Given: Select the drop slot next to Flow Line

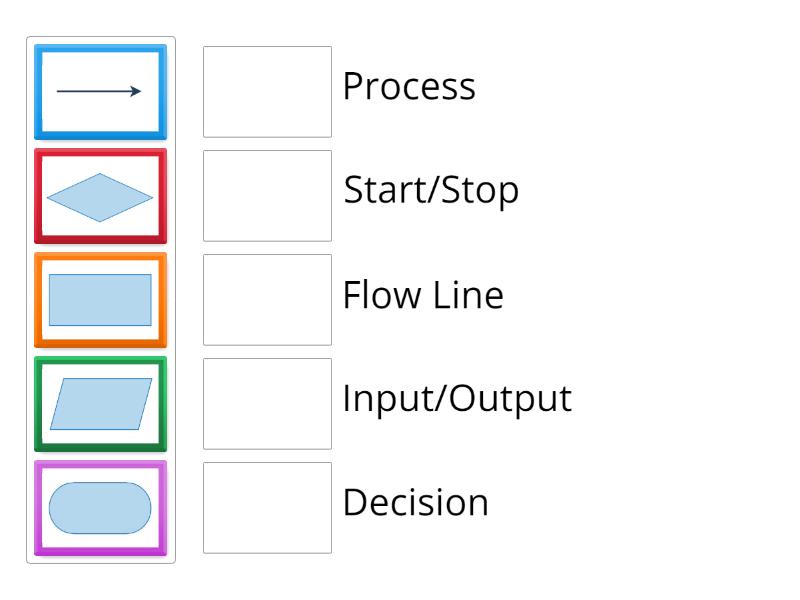Looking at the screenshot, I should click(267, 300).
